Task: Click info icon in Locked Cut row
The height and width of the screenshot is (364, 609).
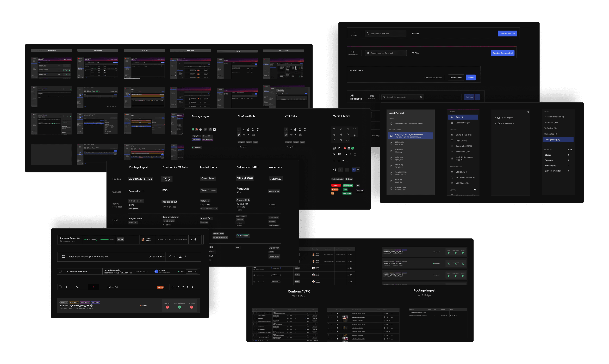Action: pos(173,287)
